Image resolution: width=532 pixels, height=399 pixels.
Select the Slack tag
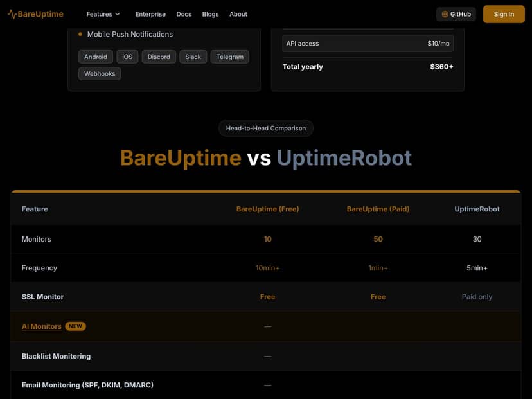point(193,57)
